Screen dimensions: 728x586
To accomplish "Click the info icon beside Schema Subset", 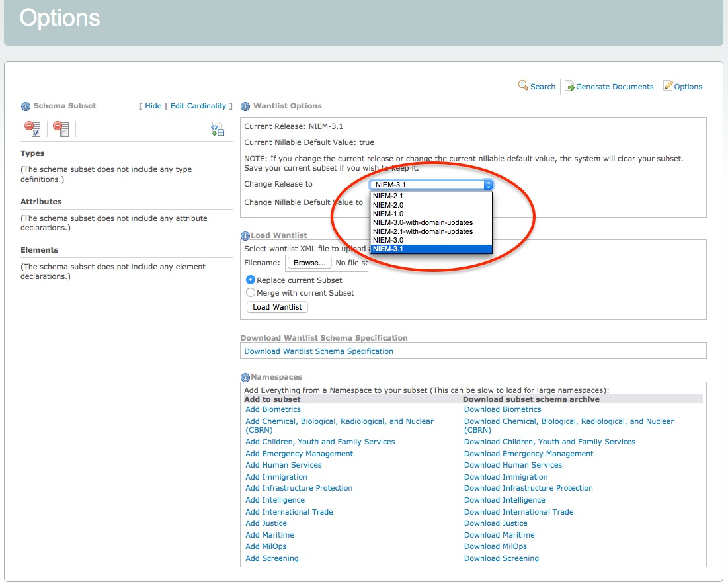I will click(26, 106).
